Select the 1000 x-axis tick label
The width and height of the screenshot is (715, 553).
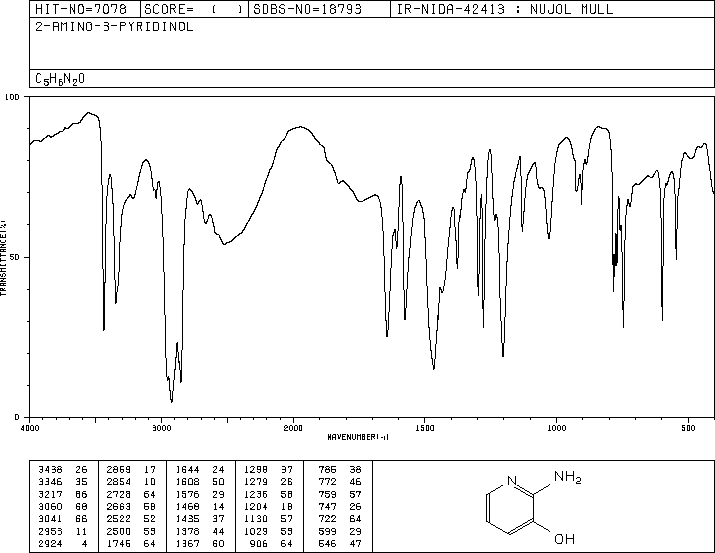pyautogui.click(x=556, y=427)
